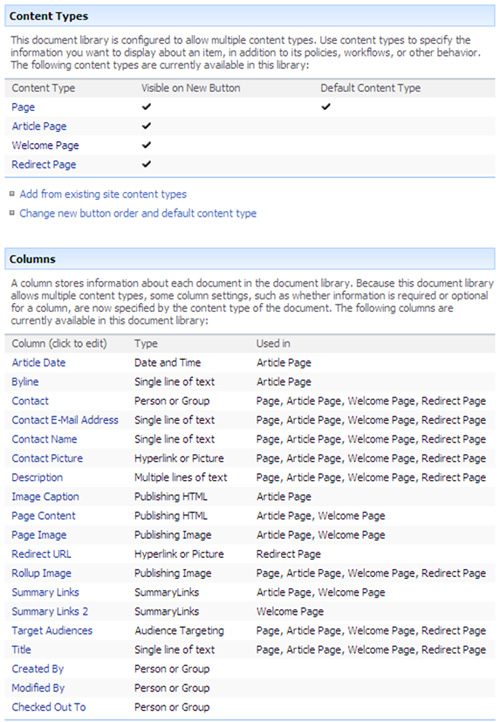Edit the Page Content column
The image size is (500, 722).
[x=44, y=516]
